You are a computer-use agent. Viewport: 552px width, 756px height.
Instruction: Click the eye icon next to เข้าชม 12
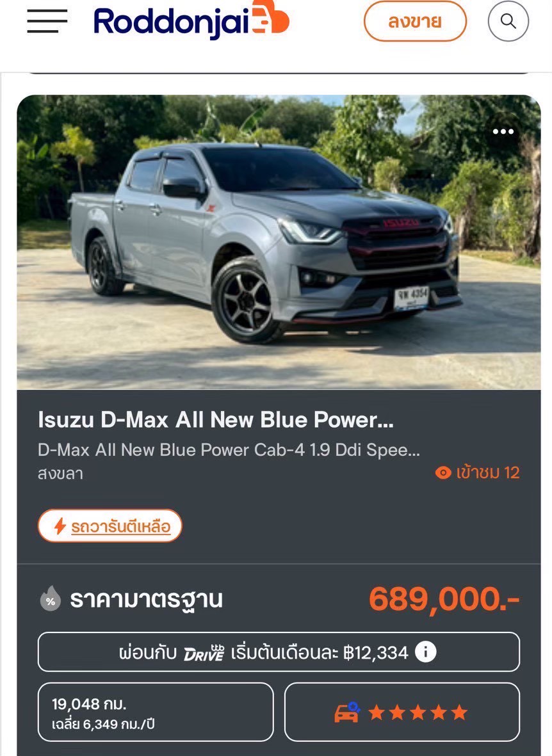(x=443, y=472)
